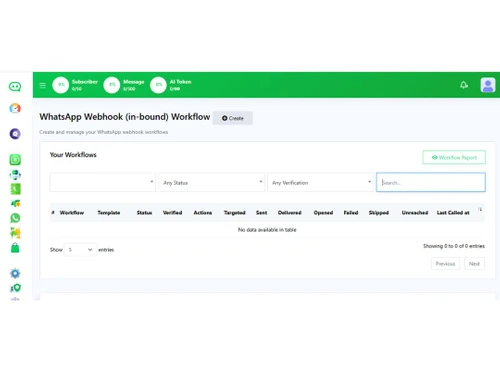Click the chatbot logo icon in sidebar
The width and height of the screenshot is (500, 375).
point(15,87)
